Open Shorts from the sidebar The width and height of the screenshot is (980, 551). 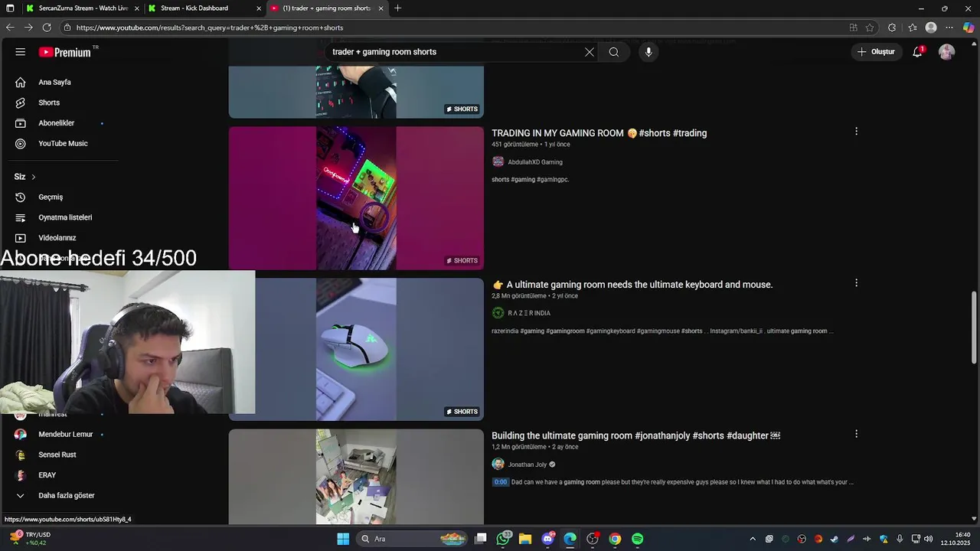point(49,103)
